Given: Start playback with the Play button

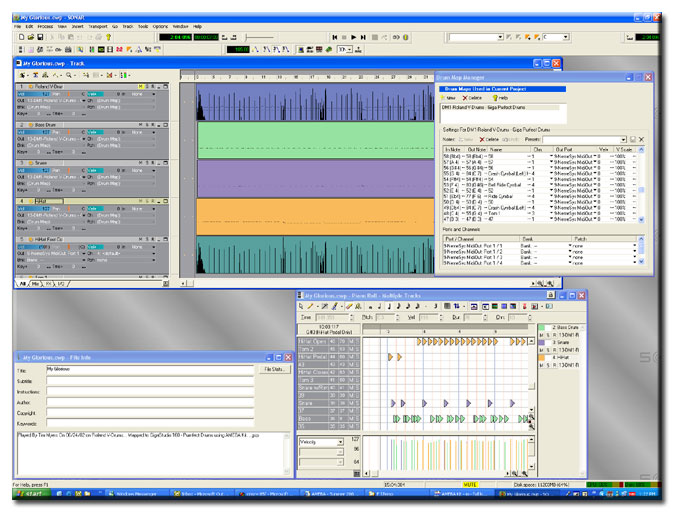Looking at the screenshot, I should [354, 37].
